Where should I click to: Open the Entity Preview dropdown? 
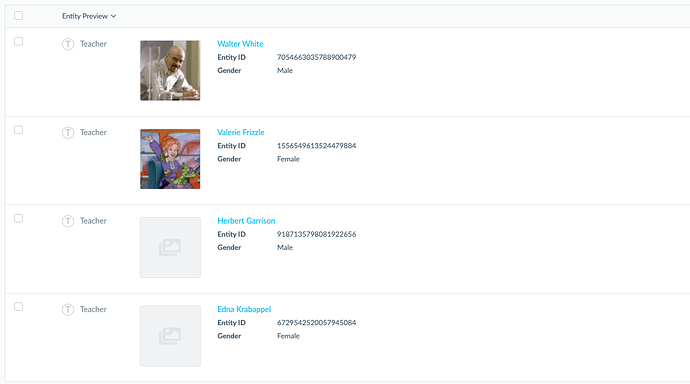(x=89, y=16)
